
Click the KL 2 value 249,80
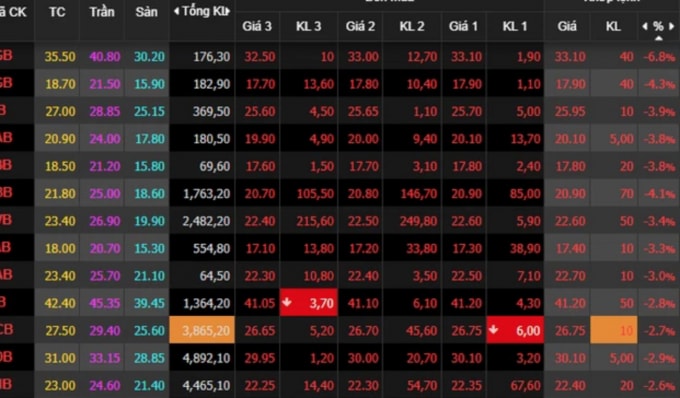pyautogui.click(x=418, y=221)
